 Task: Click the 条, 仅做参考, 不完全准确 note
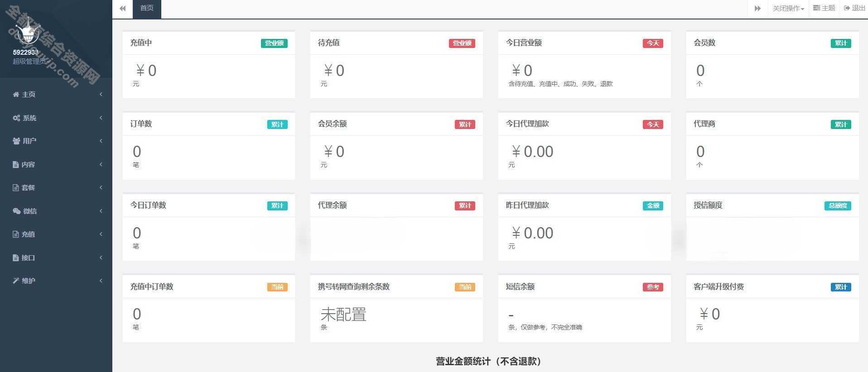click(x=545, y=327)
